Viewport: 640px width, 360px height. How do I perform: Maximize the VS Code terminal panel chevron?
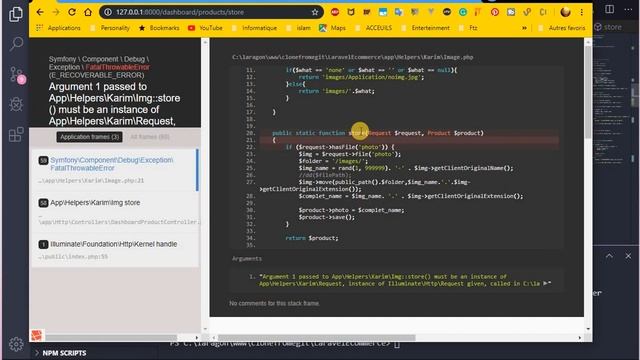[x=609, y=256]
